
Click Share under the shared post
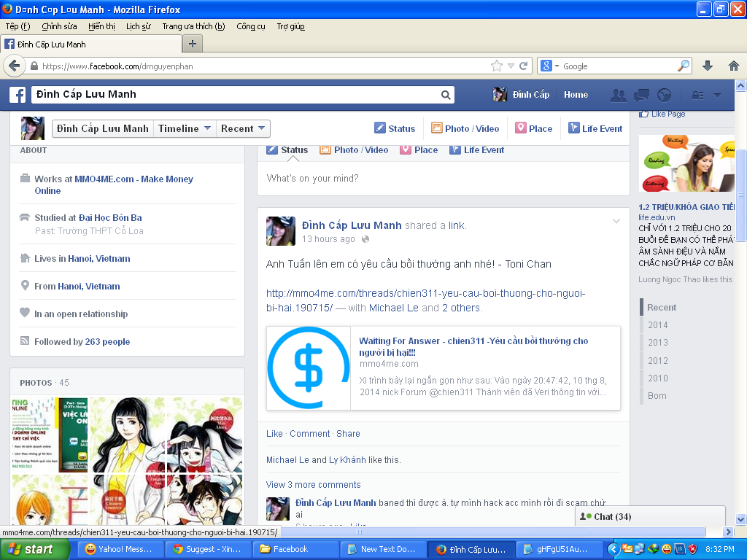pyautogui.click(x=348, y=434)
